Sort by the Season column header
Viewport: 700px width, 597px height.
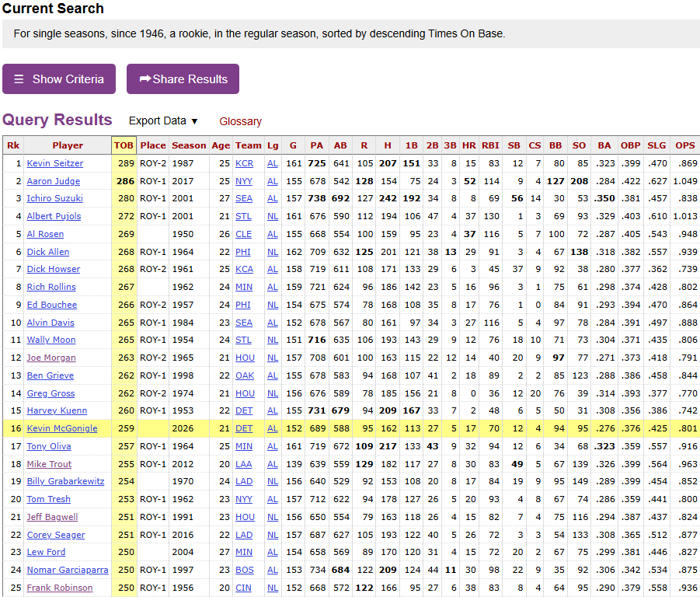189,145
